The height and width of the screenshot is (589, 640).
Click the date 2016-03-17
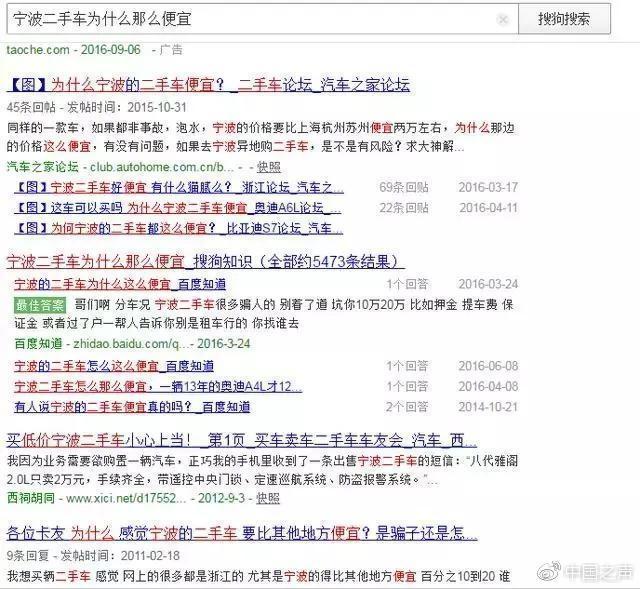(x=488, y=187)
